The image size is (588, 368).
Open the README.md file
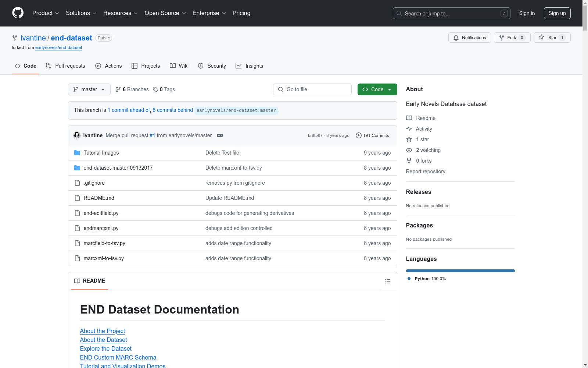99,198
